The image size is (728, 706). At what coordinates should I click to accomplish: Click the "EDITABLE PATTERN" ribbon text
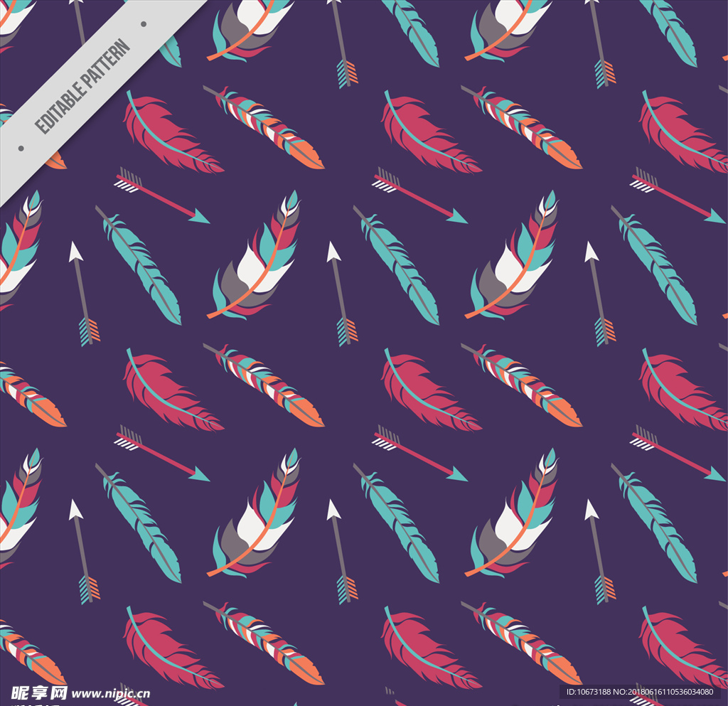(x=82, y=86)
